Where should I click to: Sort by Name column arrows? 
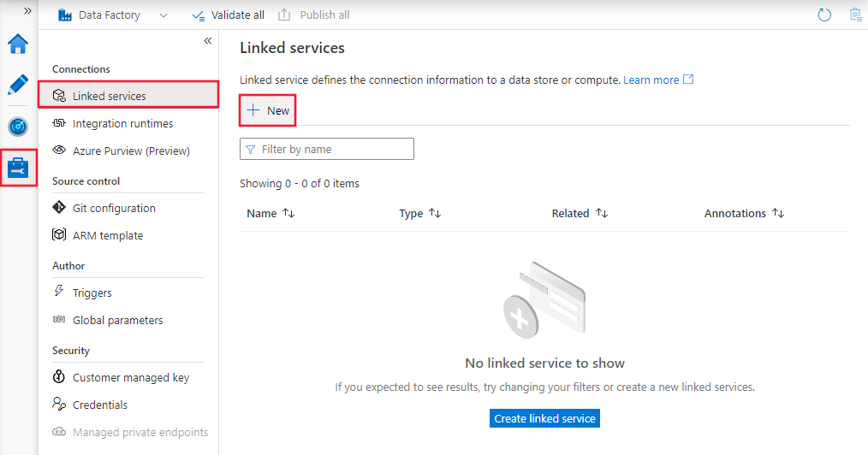(288, 213)
